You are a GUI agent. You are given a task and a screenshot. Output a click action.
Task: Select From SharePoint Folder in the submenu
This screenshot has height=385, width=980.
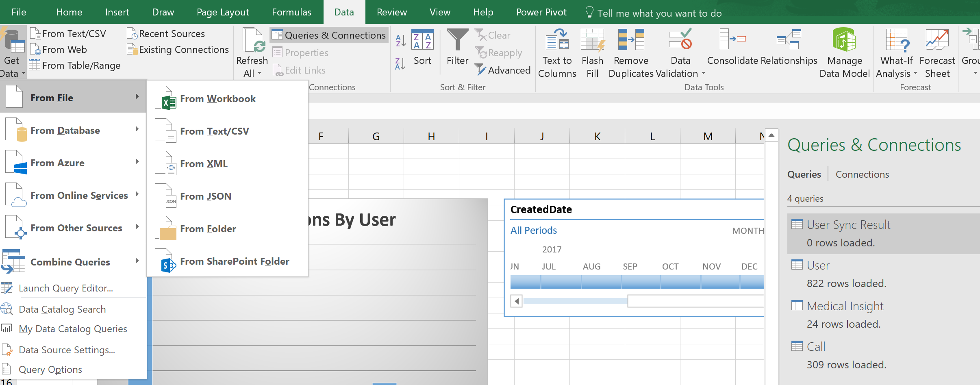(x=228, y=261)
